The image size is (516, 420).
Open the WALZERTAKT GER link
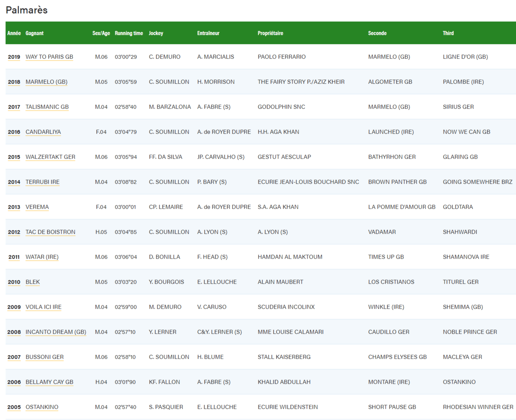click(50, 157)
